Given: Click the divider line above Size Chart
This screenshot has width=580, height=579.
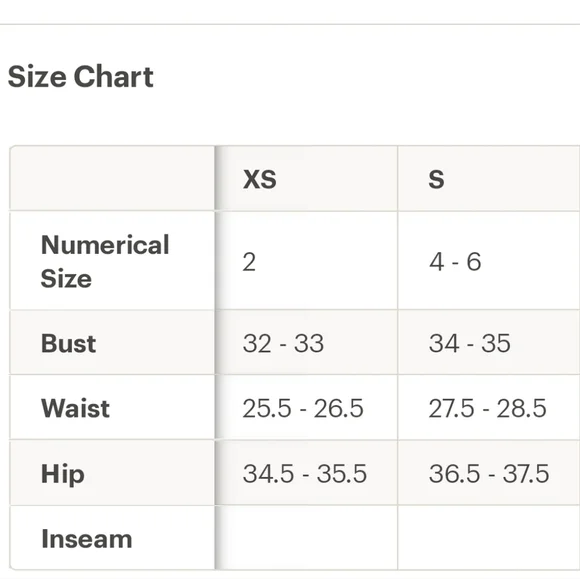Looking at the screenshot, I should pos(290,24).
